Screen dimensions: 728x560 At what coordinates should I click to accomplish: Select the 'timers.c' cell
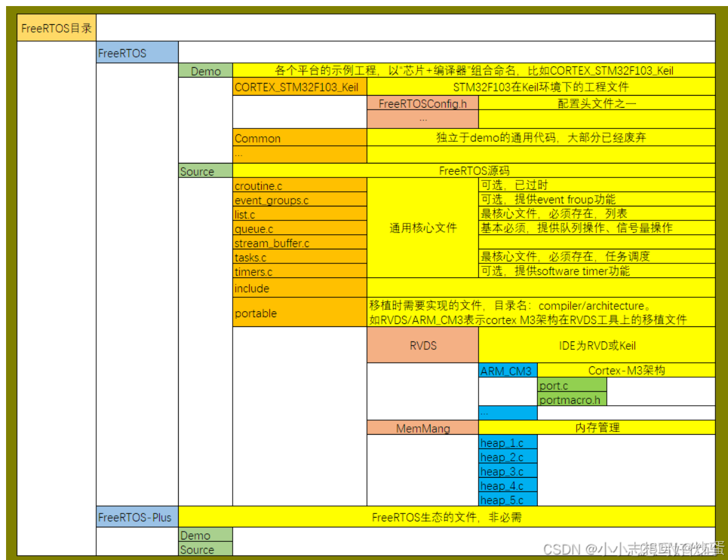pos(300,271)
